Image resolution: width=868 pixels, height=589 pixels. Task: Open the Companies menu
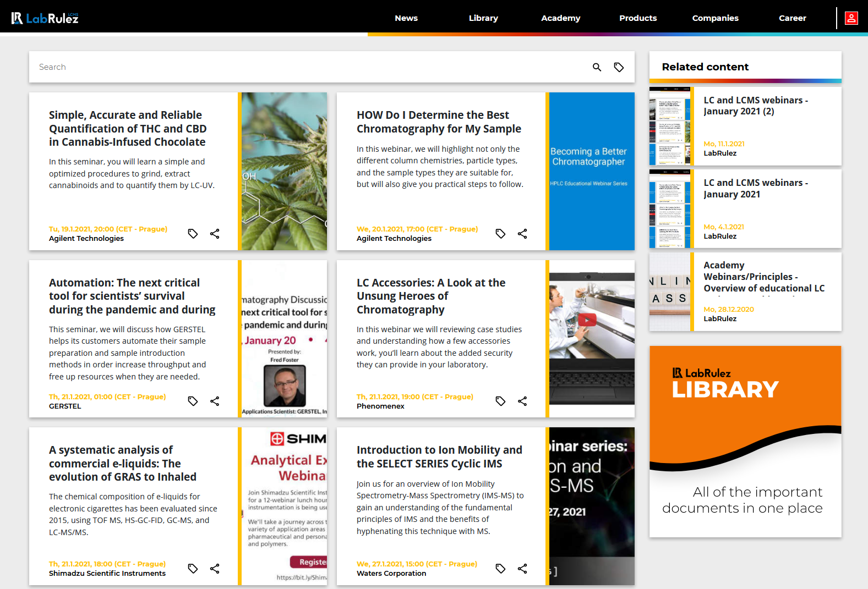[715, 18]
